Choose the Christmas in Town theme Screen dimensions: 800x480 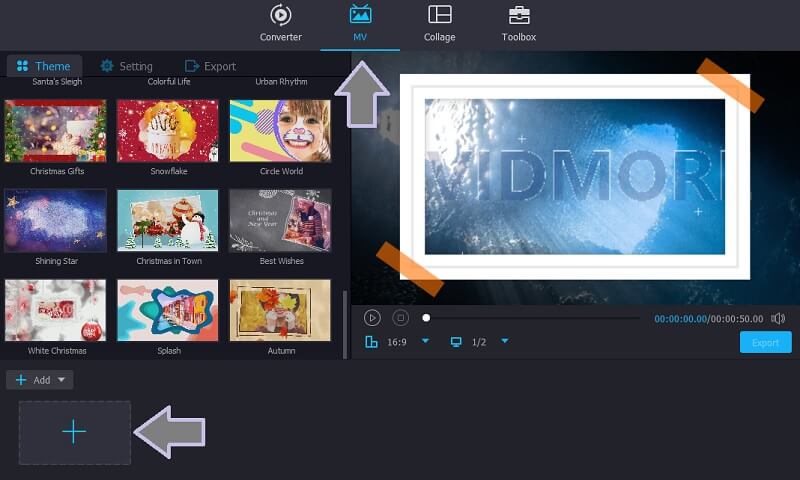[x=167, y=220]
